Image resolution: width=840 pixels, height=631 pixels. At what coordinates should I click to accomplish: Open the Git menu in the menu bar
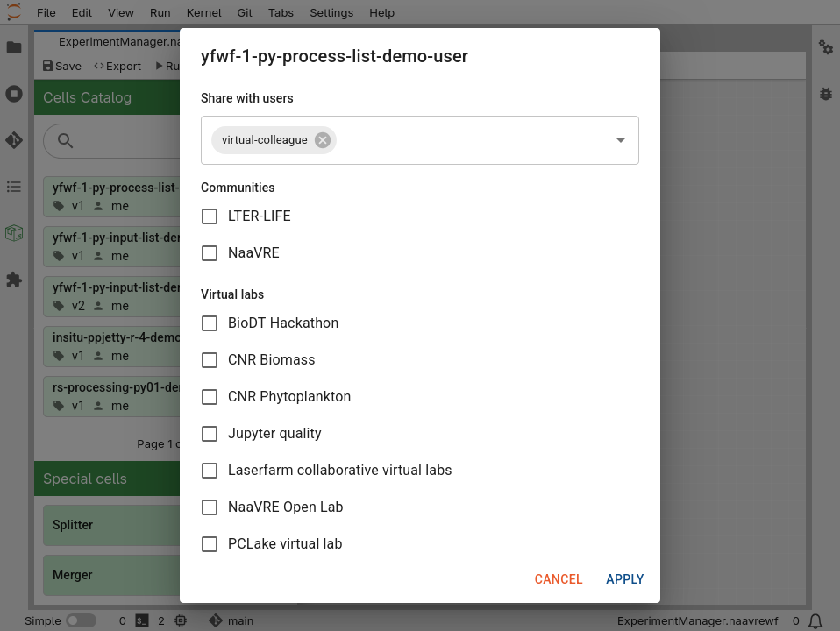245,12
